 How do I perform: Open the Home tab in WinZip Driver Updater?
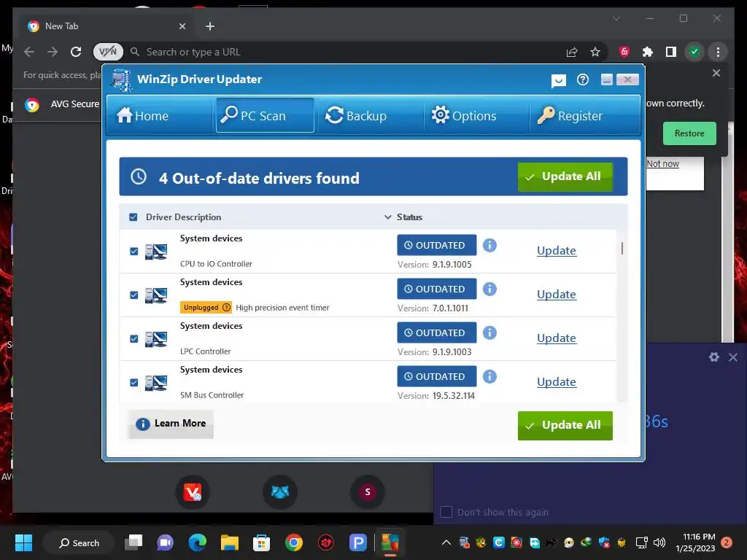[143, 115]
